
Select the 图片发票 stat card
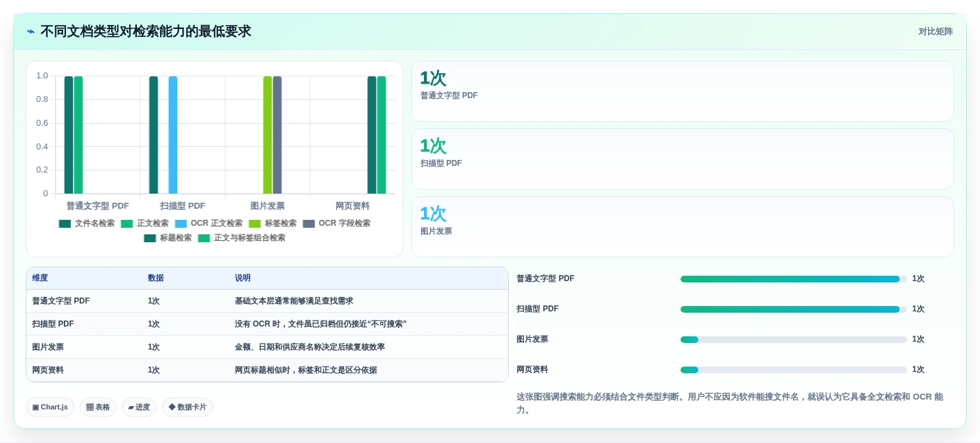click(x=683, y=227)
